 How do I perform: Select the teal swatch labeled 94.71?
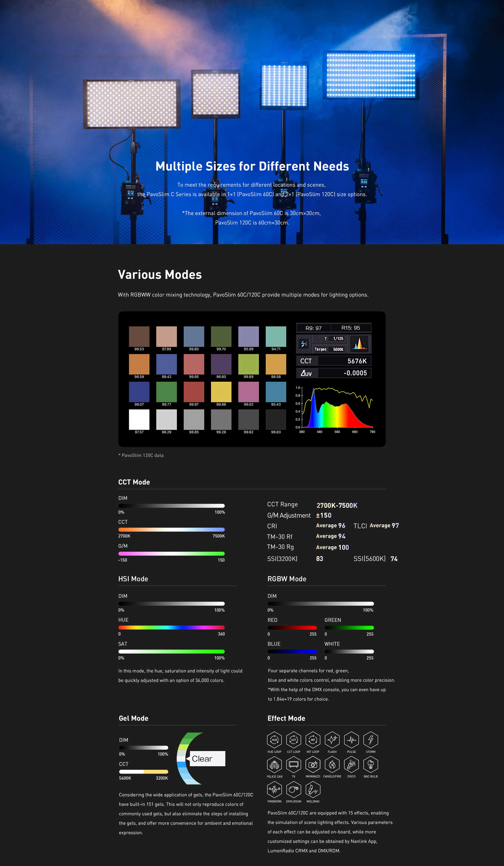276,336
